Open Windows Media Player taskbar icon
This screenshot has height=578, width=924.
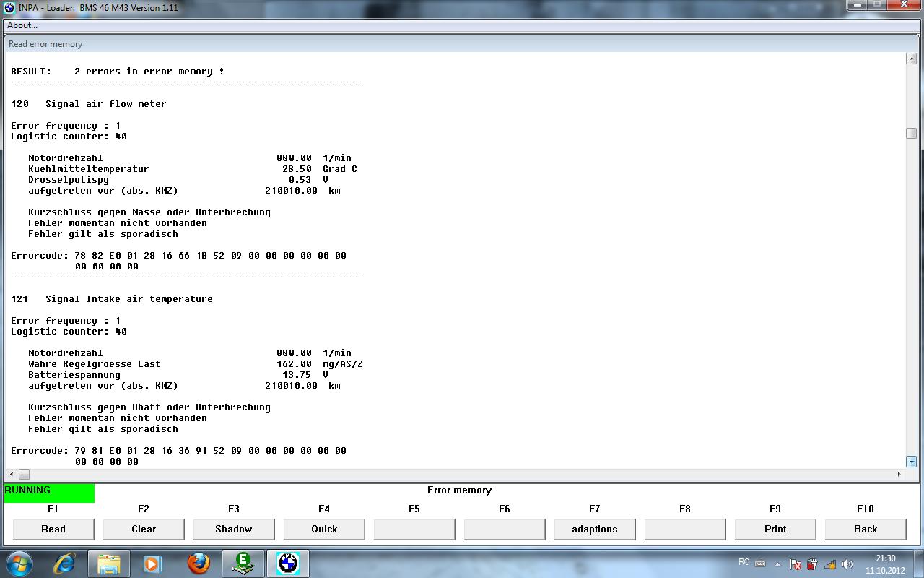click(152, 564)
